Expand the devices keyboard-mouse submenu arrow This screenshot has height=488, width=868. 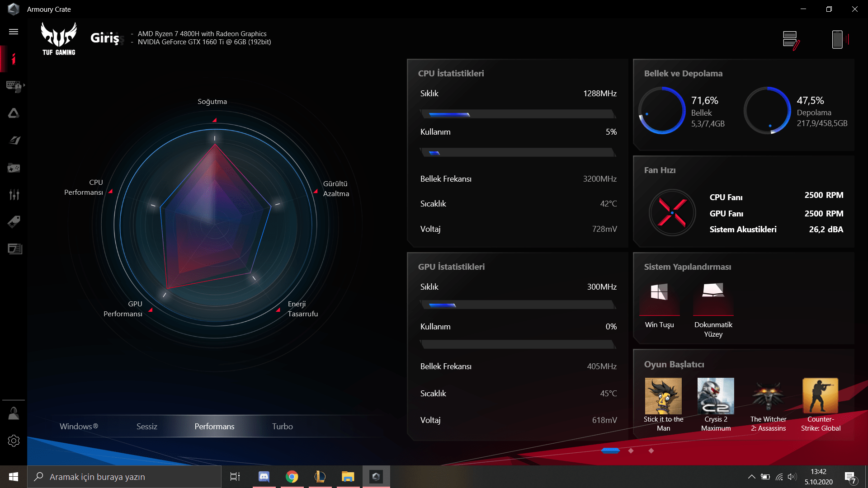point(24,85)
